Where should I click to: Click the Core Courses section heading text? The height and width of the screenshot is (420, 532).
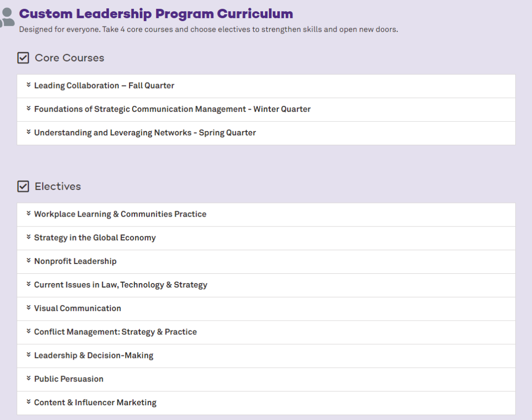coord(69,58)
